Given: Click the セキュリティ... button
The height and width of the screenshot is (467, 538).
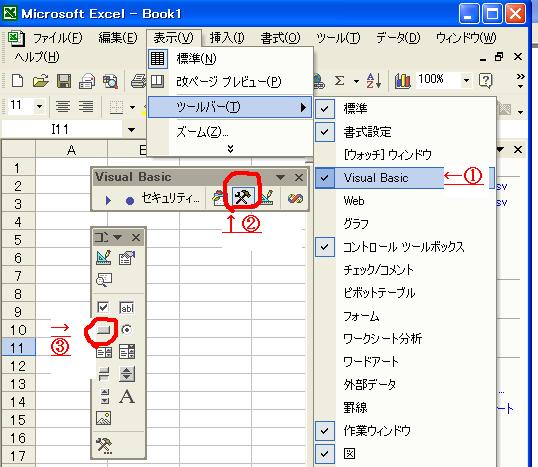Looking at the screenshot, I should [x=171, y=198].
